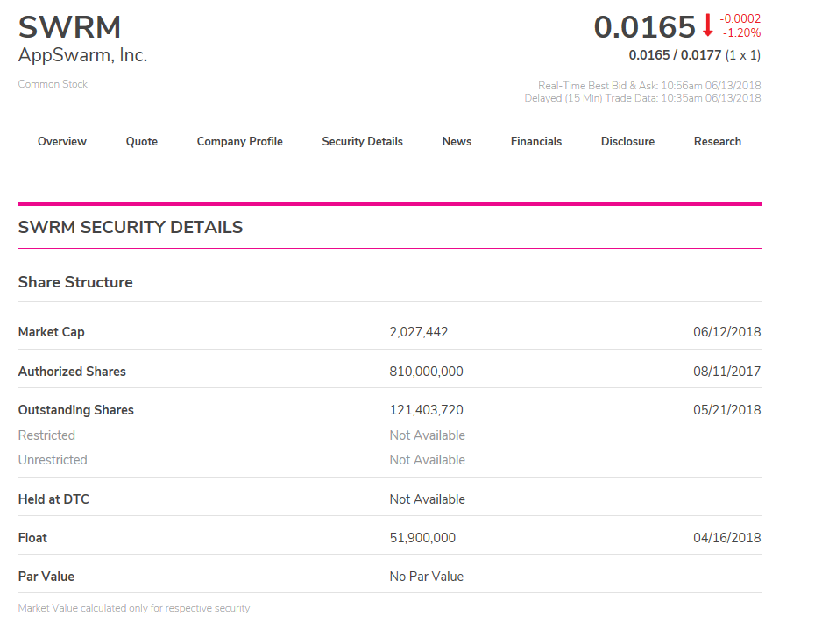
Task: Click the Float value 51,900,000
Action: point(422,538)
